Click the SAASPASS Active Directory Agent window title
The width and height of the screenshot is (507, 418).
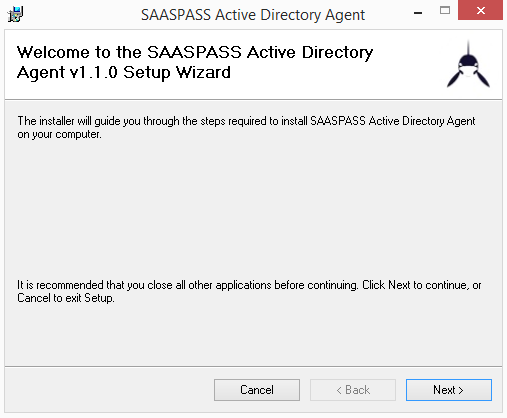[253, 15]
